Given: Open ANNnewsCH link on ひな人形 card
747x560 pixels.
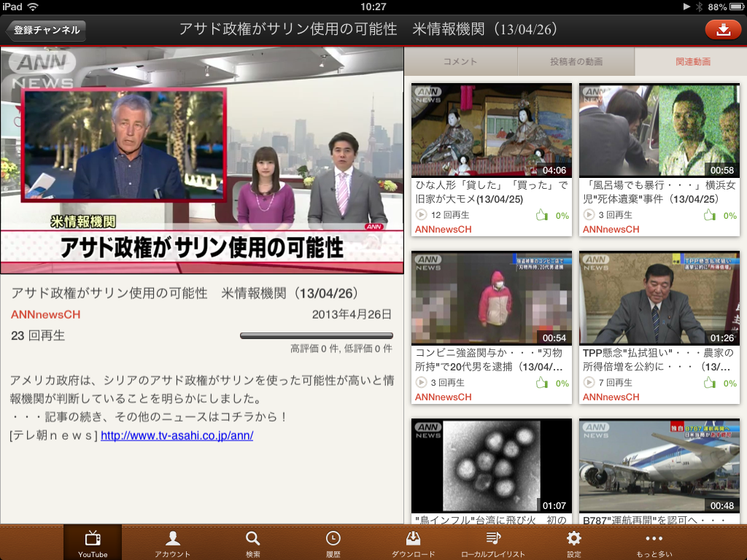Looking at the screenshot, I should (x=443, y=229).
